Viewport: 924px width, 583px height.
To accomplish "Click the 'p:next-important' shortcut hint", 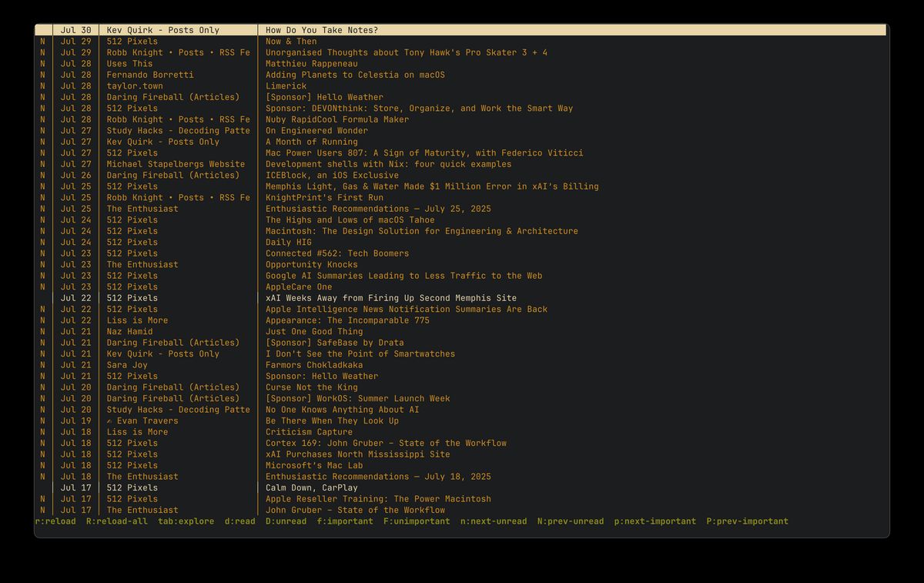I will click(655, 521).
